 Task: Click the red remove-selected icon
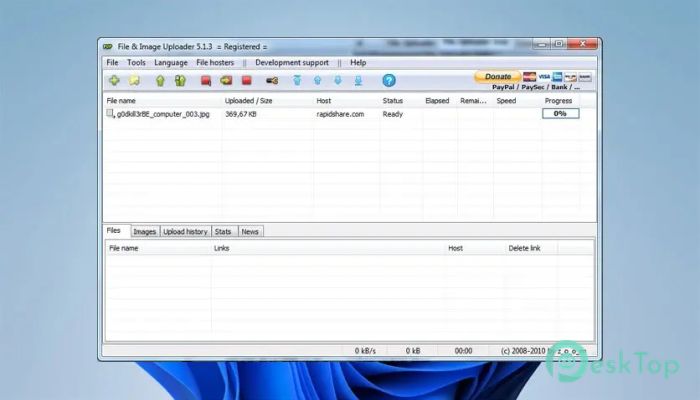206,81
